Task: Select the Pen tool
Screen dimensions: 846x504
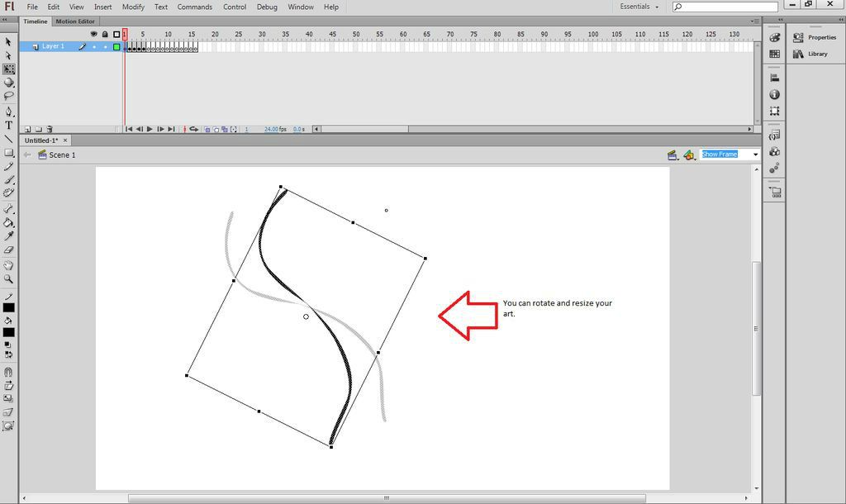Action: 8,112
